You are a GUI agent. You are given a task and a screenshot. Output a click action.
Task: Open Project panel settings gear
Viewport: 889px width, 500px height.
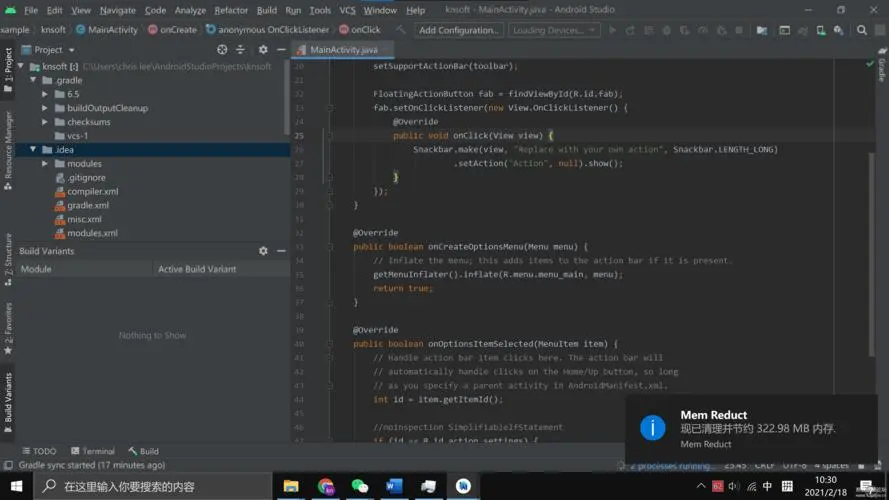coord(263,49)
